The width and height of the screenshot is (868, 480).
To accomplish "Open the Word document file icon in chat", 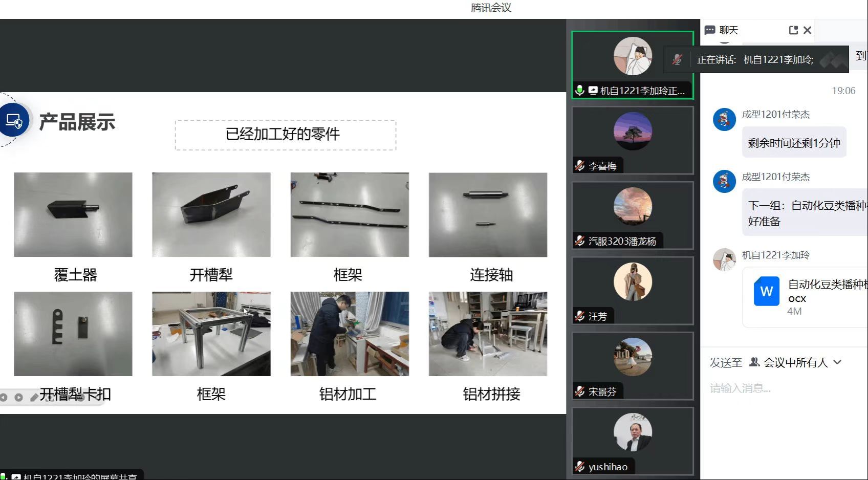I will coord(766,291).
